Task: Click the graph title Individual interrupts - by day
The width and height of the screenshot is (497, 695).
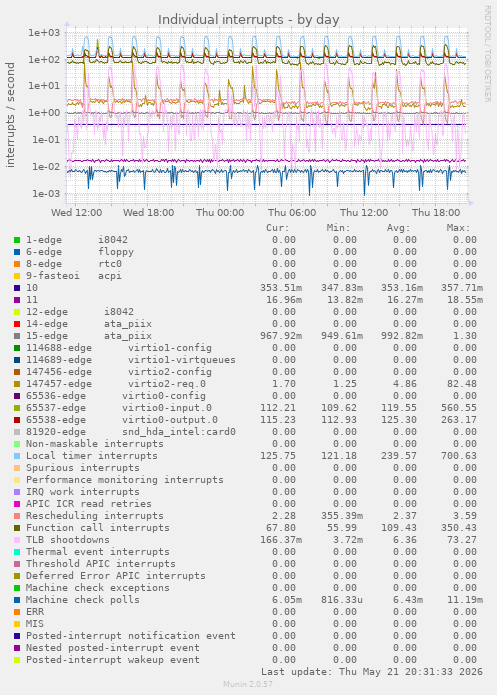Action: pyautogui.click(x=249, y=20)
